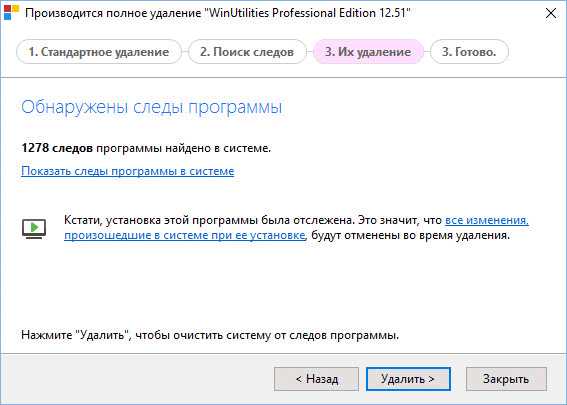Select step 3. Их удаление
This screenshot has width=567, height=405.
368,52
